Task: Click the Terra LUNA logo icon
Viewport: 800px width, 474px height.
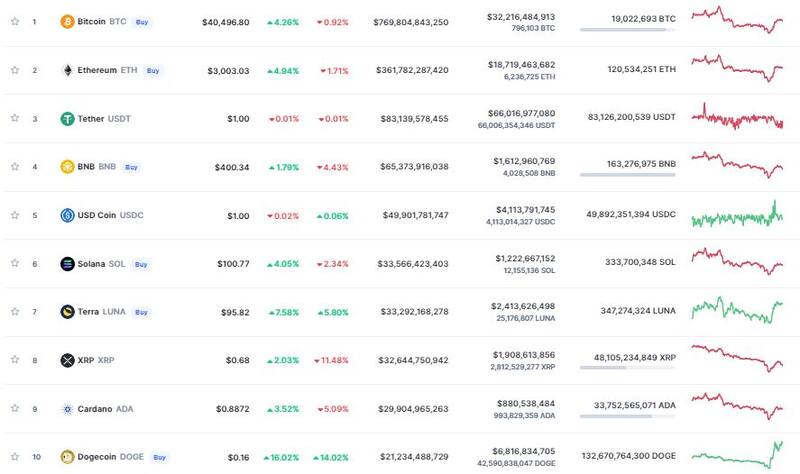Action: pyautogui.click(x=67, y=312)
